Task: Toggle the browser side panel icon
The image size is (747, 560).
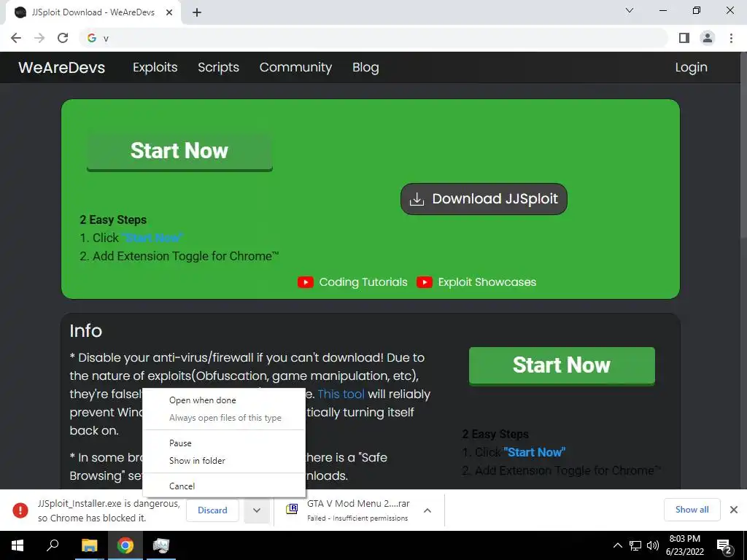Action: 684,38
